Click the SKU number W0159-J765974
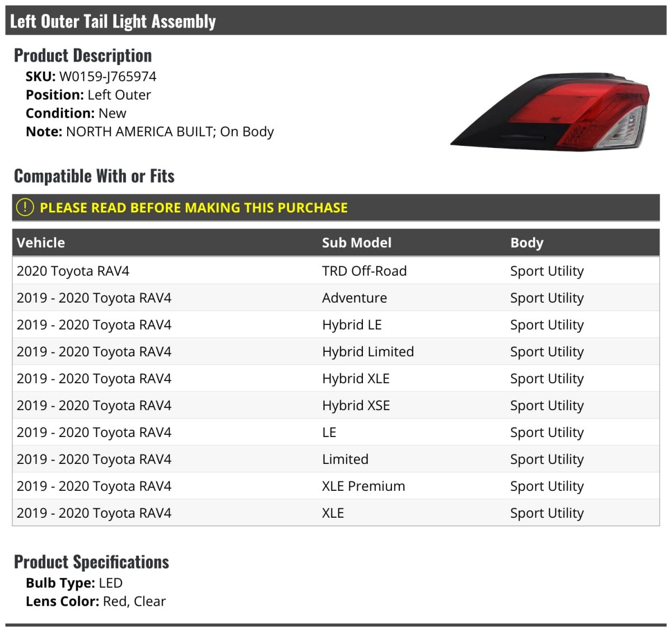This screenshot has height=632, width=672. click(x=108, y=77)
